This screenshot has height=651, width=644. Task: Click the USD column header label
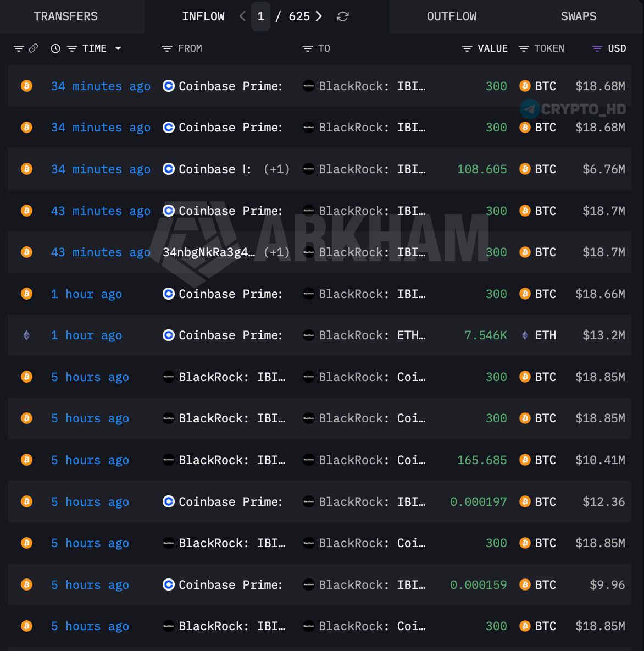[617, 48]
